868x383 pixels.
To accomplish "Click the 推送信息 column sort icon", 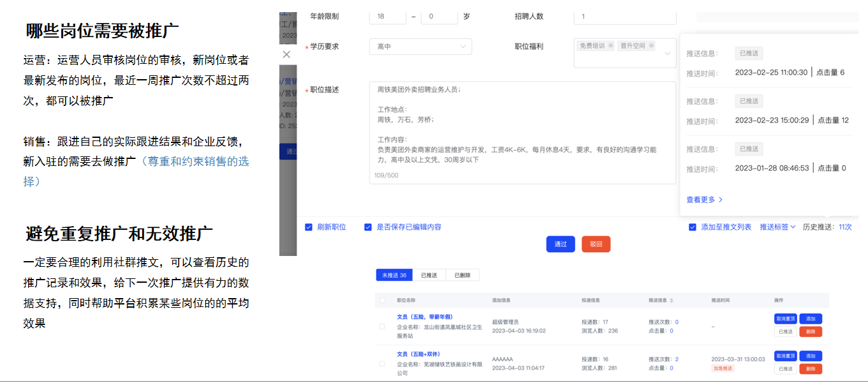I will (x=672, y=300).
